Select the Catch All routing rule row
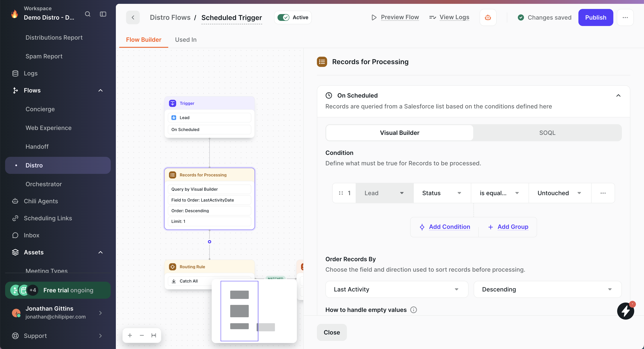The width and height of the screenshot is (644, 349). point(210,281)
